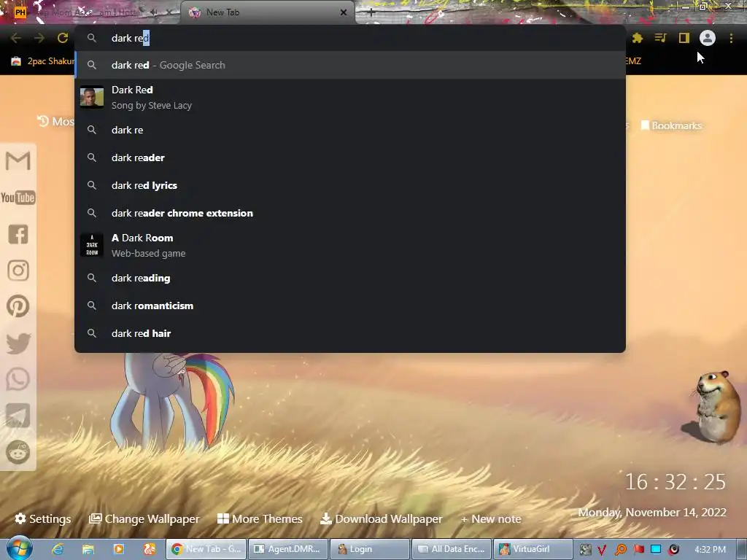Switch to 'All Data Enc...' taskbar window
Screen dimensions: 747x560
452,549
